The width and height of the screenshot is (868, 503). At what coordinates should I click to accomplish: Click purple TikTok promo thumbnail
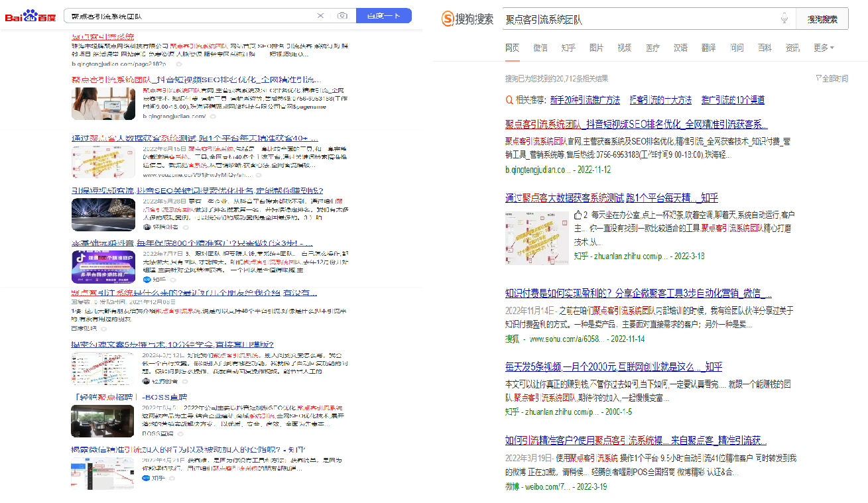[x=103, y=266]
